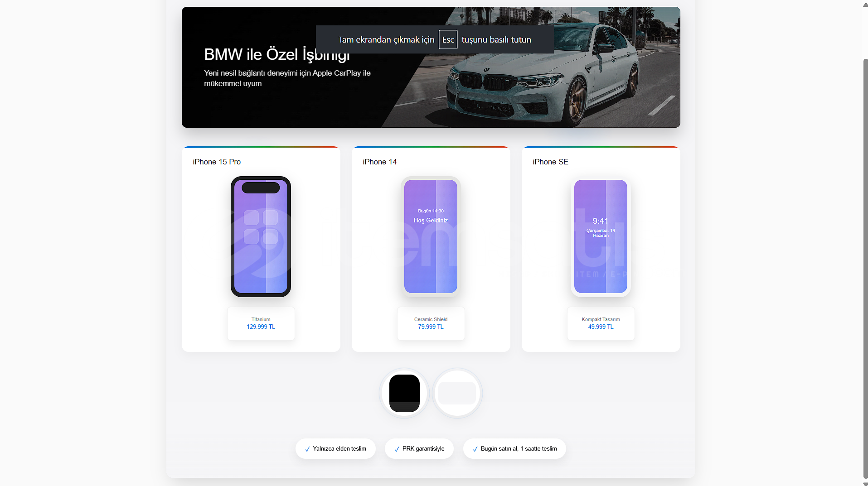Click the Titanium 129.999 TL price box
Viewport: 868px width, 486px height.
(261, 323)
